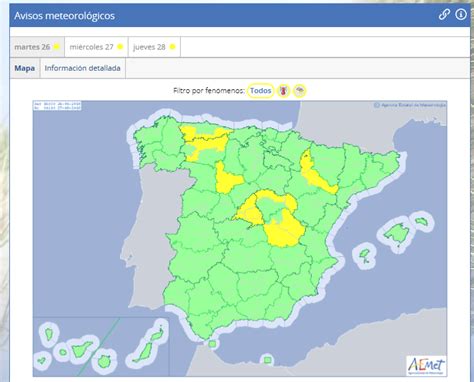Click Gran Canaria in the Canary inset
The height and width of the screenshot is (382, 474).
(105, 362)
